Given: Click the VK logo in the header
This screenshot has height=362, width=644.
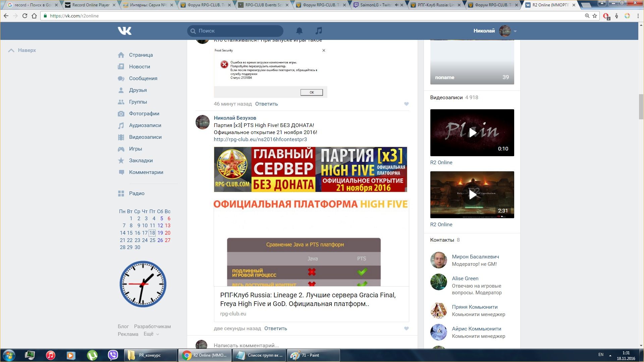Looking at the screenshot, I should (x=124, y=31).
